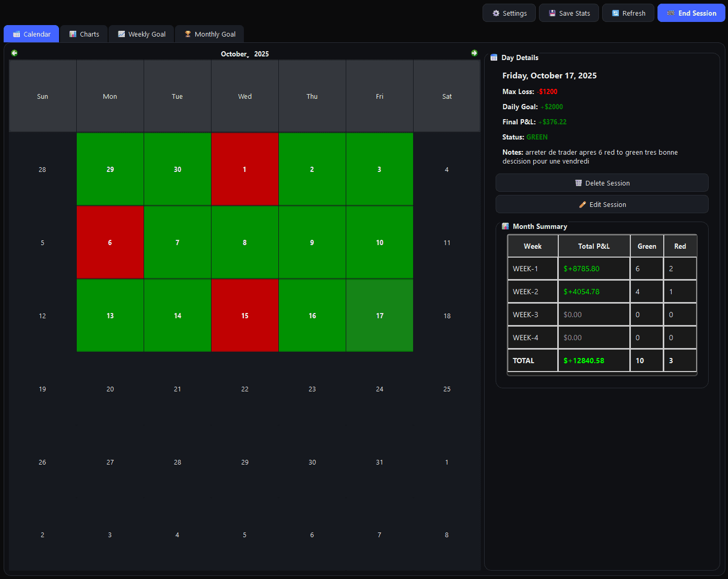Click red day October 6 cell
Image resolution: width=728 pixels, height=579 pixels.
(x=110, y=242)
